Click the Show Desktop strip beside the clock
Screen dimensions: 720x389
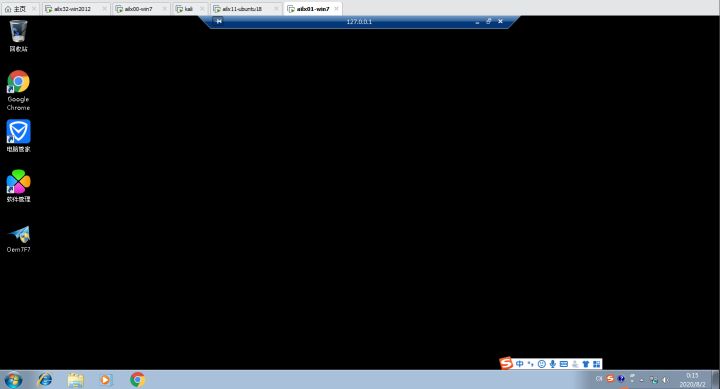716,380
